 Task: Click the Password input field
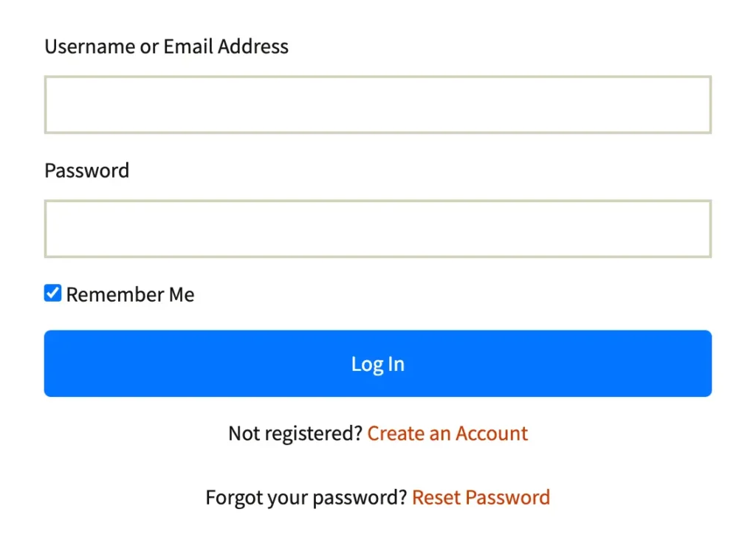(378, 228)
